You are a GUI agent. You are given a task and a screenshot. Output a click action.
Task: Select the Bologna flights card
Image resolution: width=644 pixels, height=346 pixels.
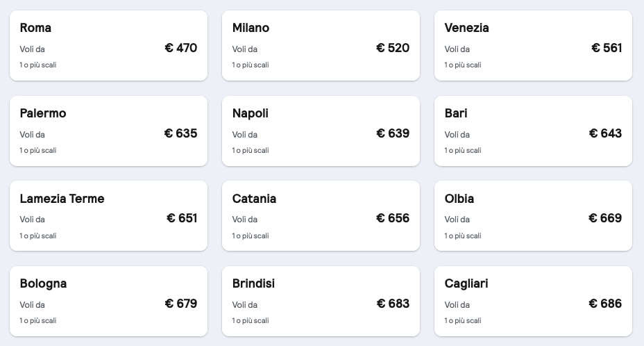[108, 301]
